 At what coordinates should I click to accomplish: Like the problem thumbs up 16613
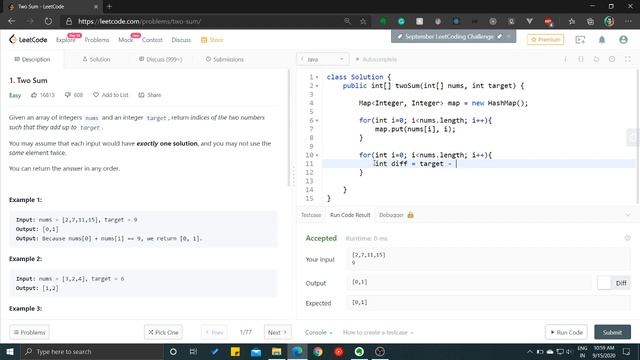click(42, 95)
